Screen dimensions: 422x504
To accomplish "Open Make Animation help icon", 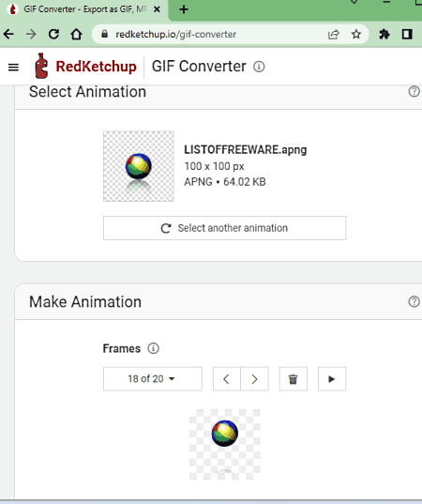I will (414, 301).
